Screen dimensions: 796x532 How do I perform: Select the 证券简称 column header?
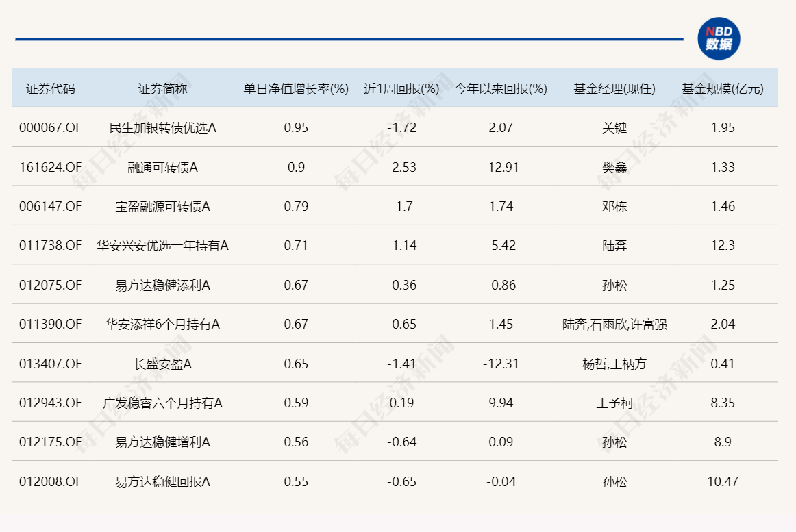[162, 89]
